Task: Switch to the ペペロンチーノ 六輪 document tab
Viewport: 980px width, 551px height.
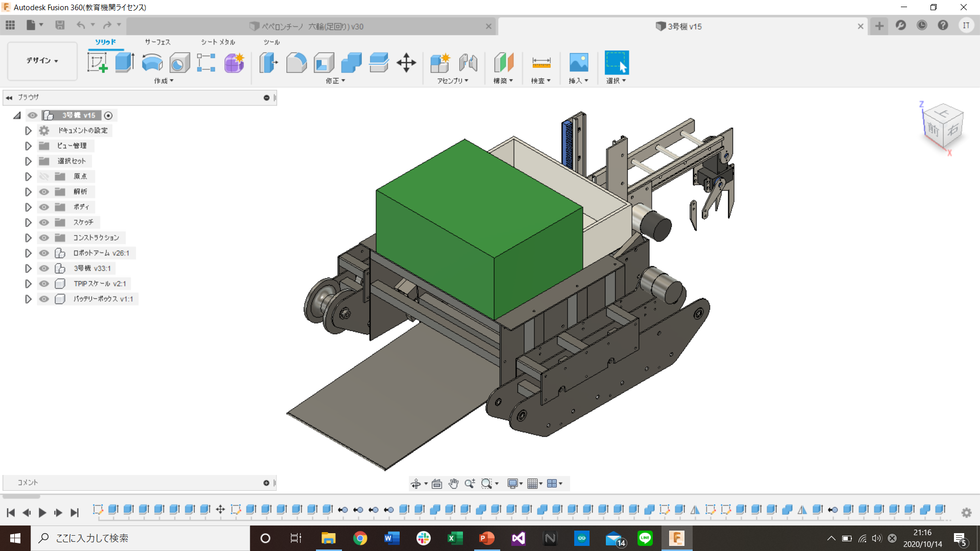Action: (x=311, y=27)
